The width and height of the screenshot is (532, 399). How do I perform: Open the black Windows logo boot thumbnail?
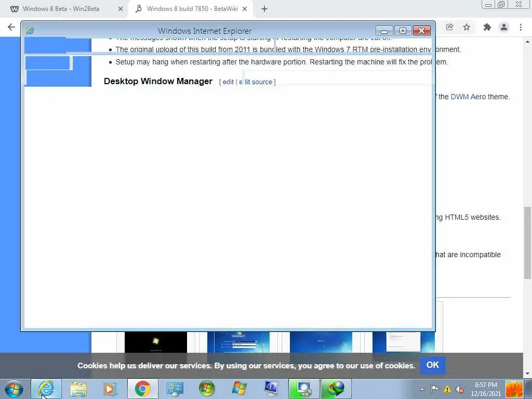click(156, 342)
